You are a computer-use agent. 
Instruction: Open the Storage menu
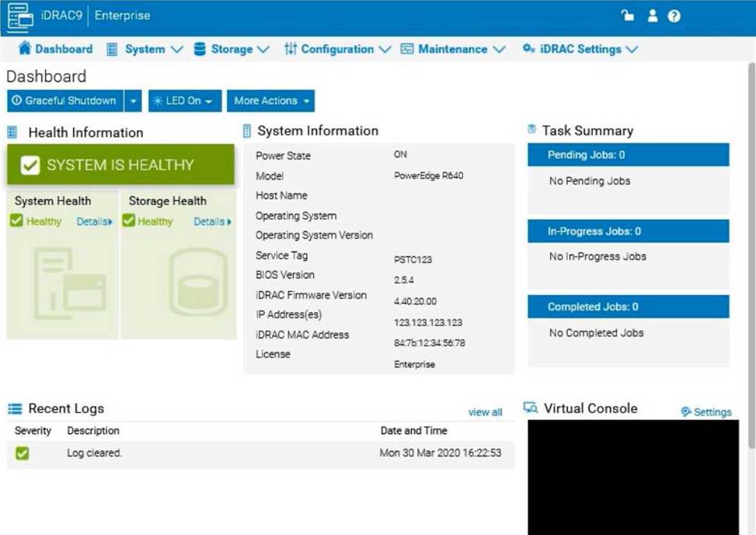pyautogui.click(x=231, y=49)
